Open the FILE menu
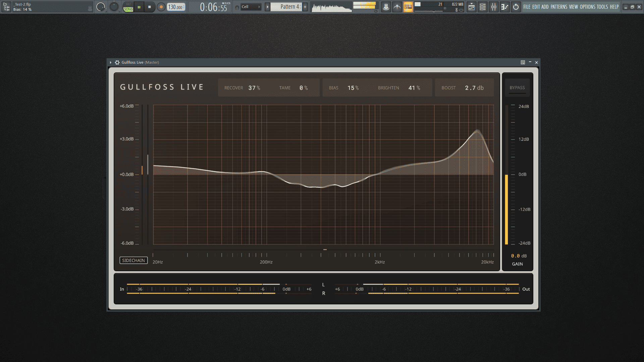Screen dimensions: 644x362 (527, 7)
